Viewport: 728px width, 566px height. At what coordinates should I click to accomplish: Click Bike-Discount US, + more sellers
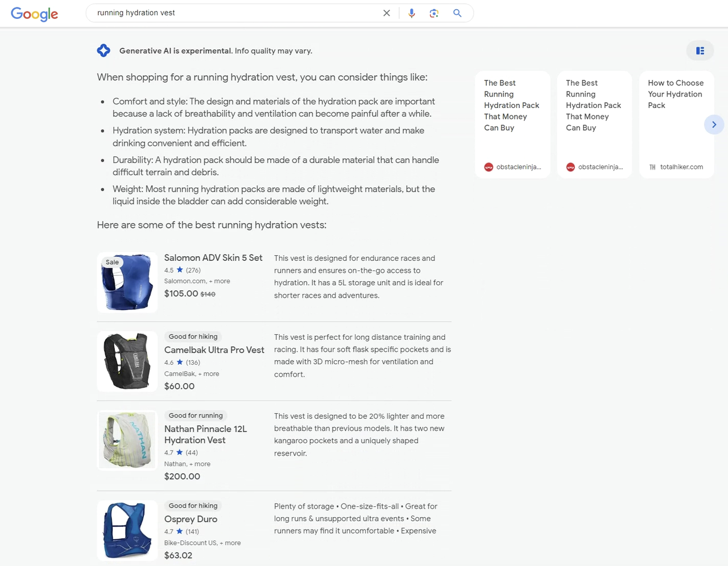(x=202, y=543)
